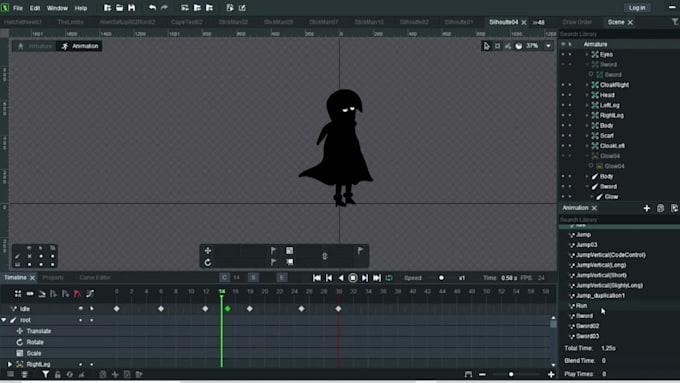Click the fit-timeline icon left of the minus
The width and height of the screenshot is (680, 383).
468,374
